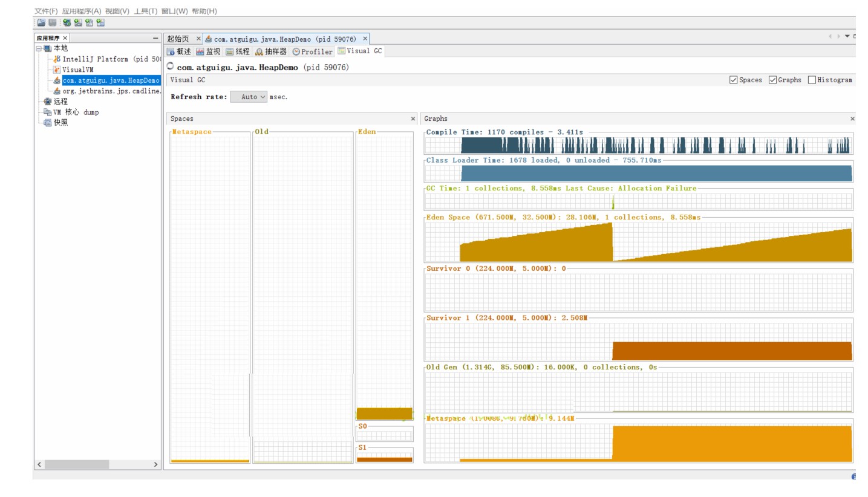Image resolution: width=868 pixels, height=497 pixels.
Task: Click the Java cup icon of com.atguigu.java.HeapDemo in the tree
Action: pyautogui.click(x=57, y=80)
